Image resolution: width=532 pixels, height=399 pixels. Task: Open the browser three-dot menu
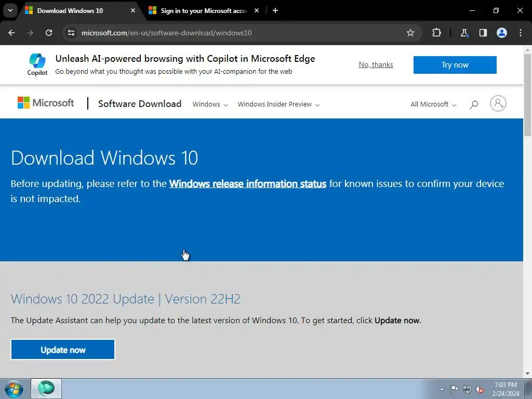pyautogui.click(x=521, y=33)
